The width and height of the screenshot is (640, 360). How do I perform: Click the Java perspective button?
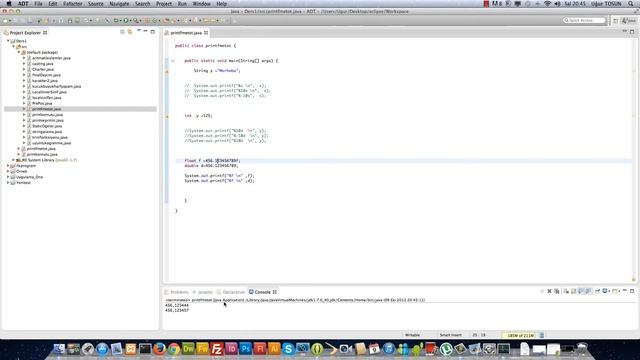coord(629,20)
